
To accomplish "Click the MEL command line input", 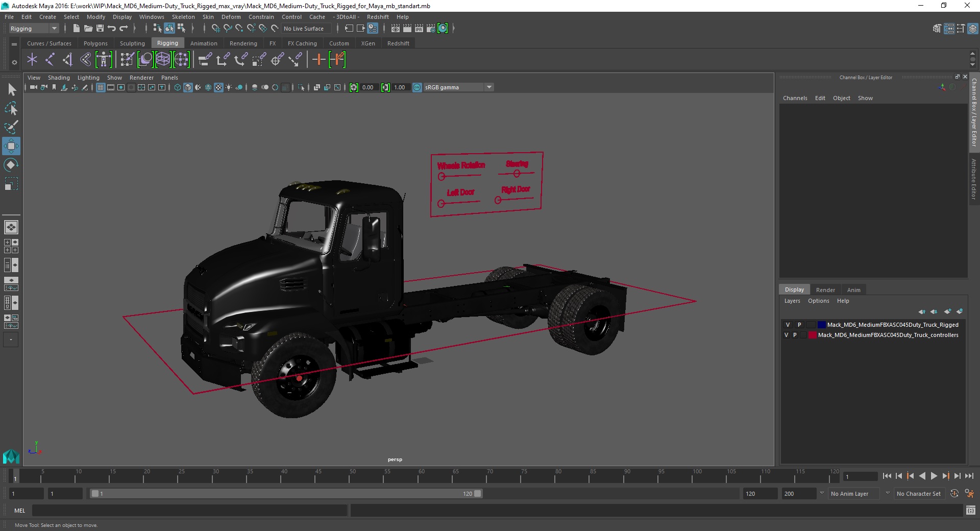I will pyautogui.click(x=189, y=510).
